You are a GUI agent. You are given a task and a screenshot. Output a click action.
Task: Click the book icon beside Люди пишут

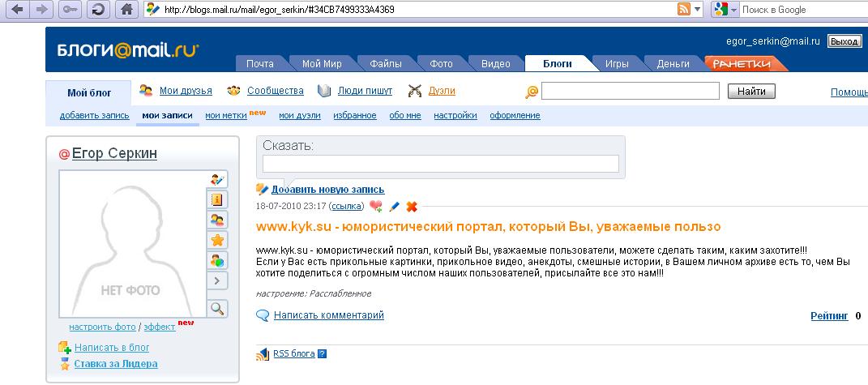tap(324, 91)
